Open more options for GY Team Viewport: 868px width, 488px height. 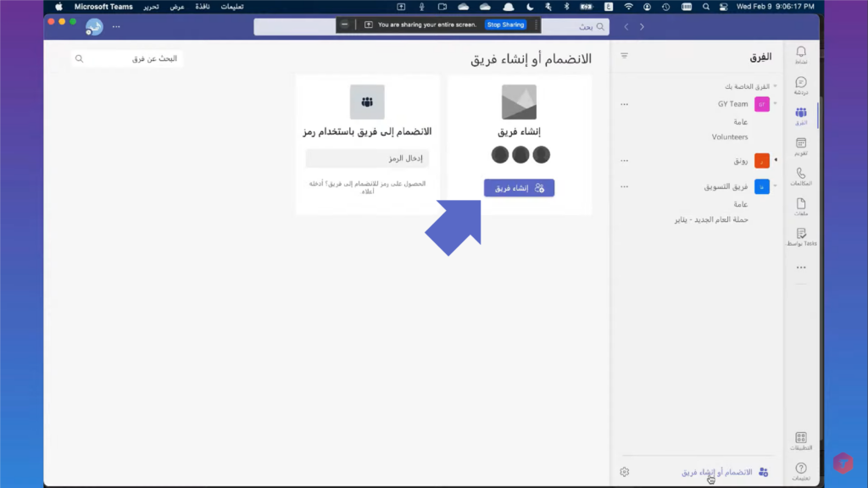[625, 104]
